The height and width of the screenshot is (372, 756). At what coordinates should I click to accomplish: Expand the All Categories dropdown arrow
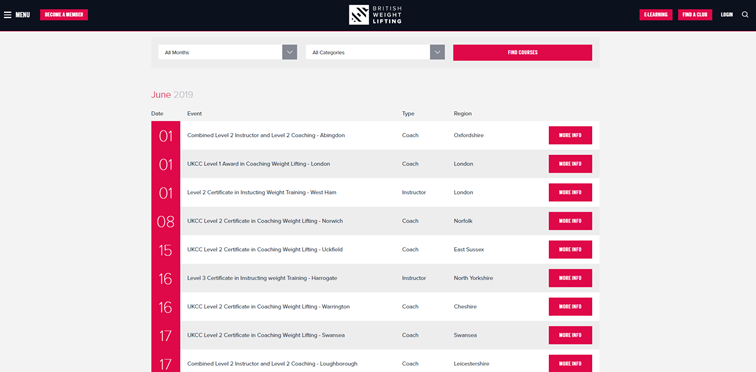437,52
